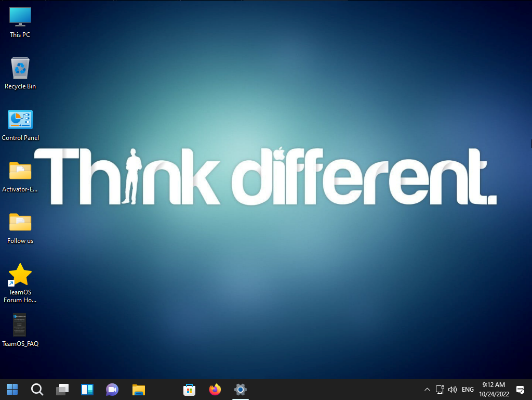The width and height of the screenshot is (532, 400).
Task: Select the TeamOS_FAQ file icon
Action: [x=19, y=325]
